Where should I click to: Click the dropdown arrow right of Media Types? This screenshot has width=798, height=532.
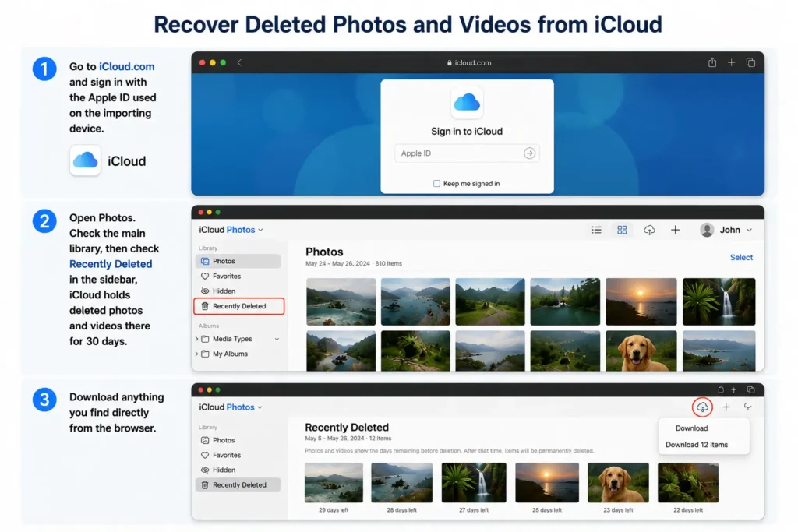(277, 339)
